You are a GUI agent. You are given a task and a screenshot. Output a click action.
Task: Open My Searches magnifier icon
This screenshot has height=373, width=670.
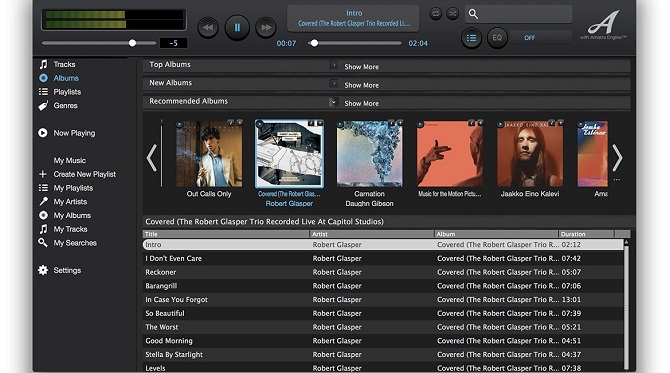coord(43,243)
